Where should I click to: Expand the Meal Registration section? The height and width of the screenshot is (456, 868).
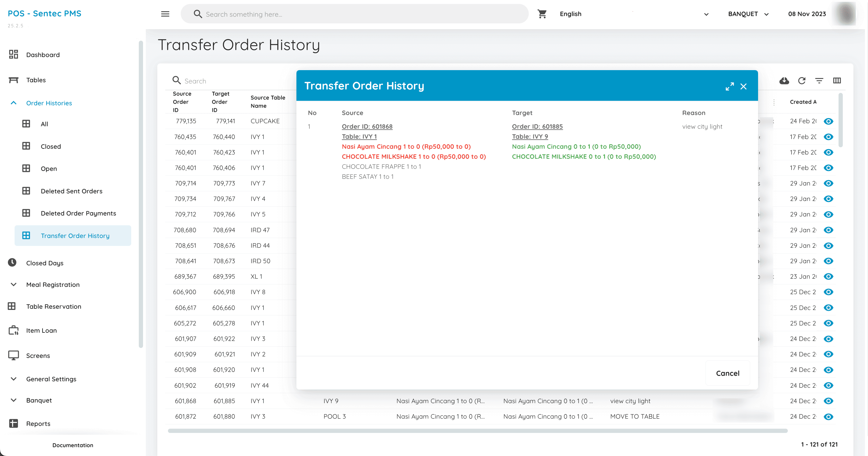tap(13, 284)
